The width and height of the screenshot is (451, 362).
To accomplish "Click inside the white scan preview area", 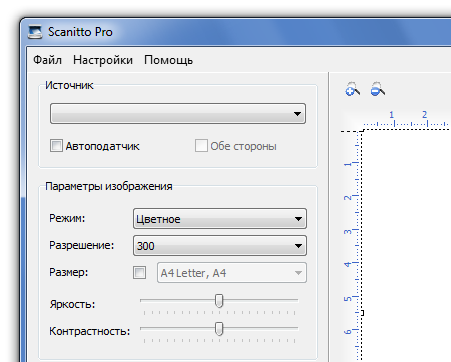I will 406,246.
